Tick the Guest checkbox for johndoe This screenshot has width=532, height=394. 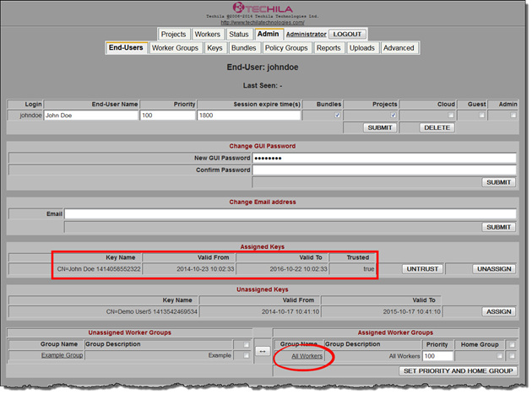[482, 116]
